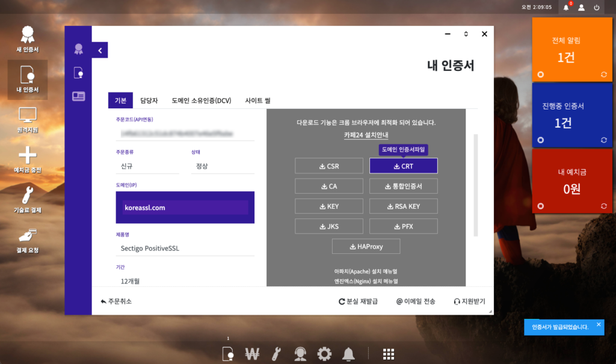616x364 pixels.
Task: Click the certificate icon in the bottom dock
Action: 228,354
